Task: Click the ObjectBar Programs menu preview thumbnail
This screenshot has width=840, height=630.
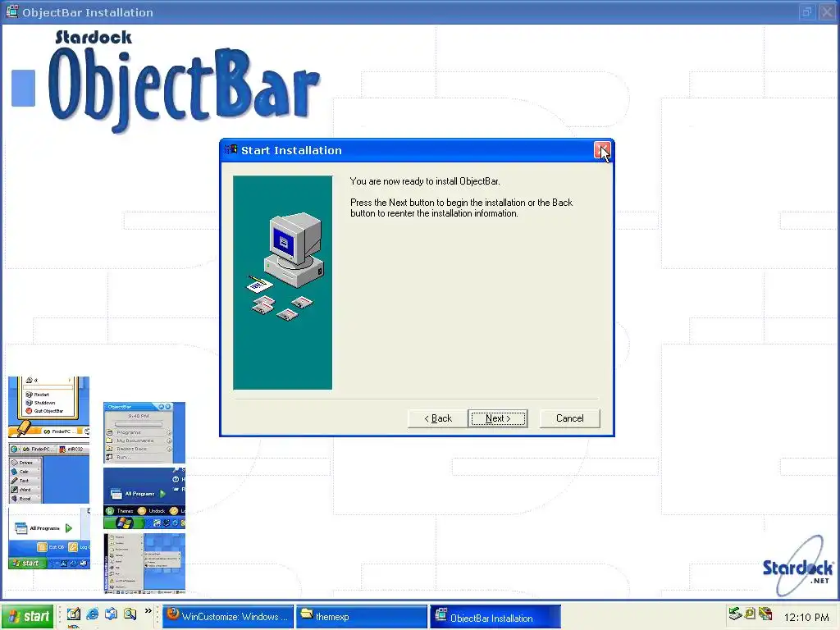Action: pyautogui.click(x=144, y=432)
